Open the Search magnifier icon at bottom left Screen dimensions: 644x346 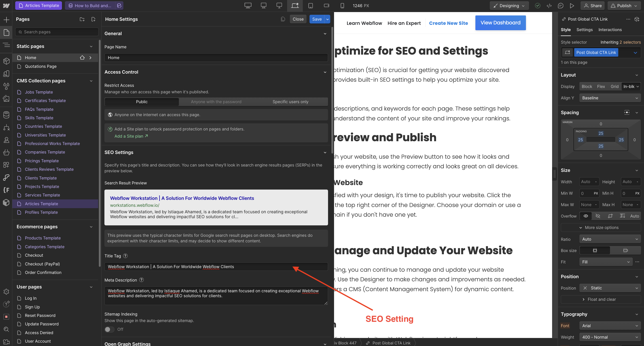6,329
